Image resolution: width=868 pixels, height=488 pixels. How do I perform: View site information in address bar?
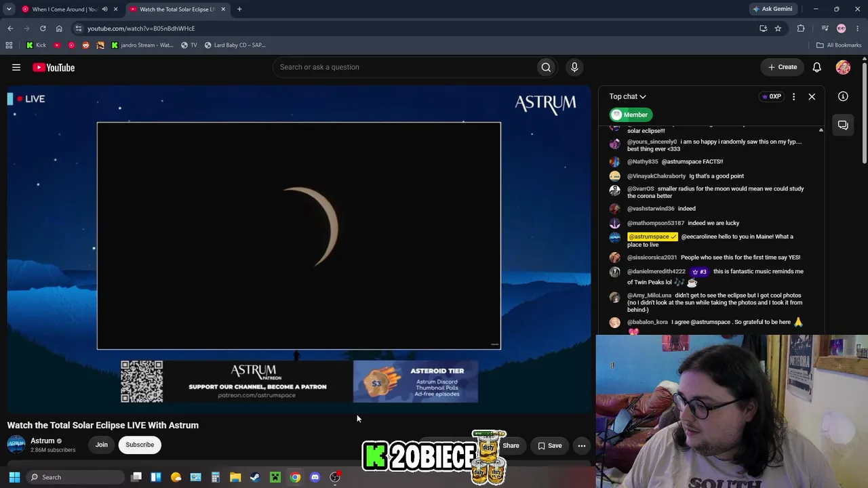click(x=79, y=28)
